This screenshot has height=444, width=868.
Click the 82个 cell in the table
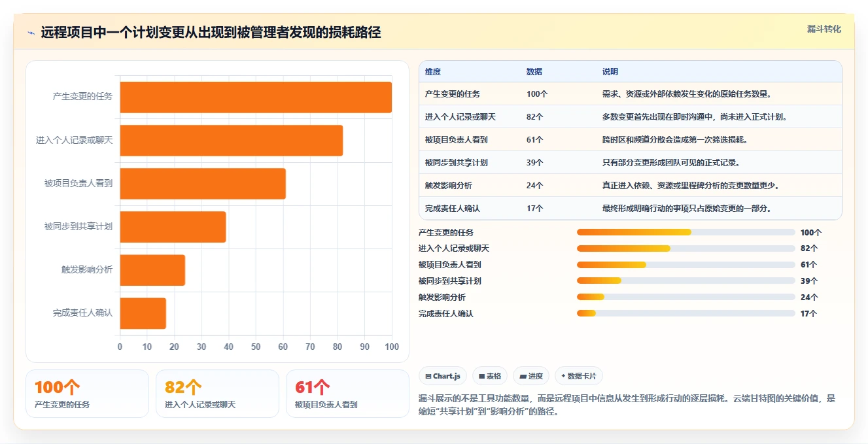pos(535,117)
